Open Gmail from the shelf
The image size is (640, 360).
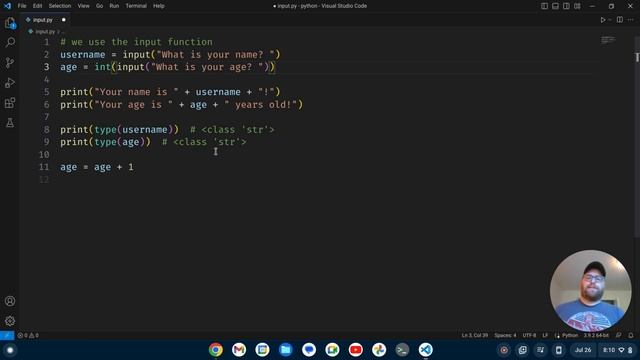tap(239, 350)
